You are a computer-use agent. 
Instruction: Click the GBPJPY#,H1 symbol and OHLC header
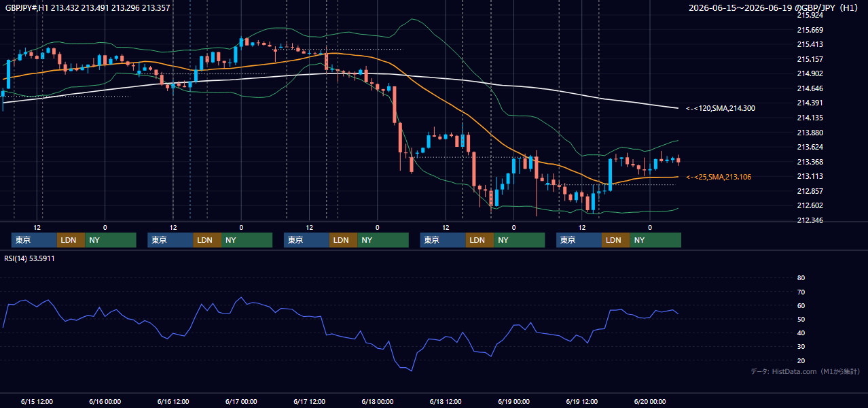[88, 8]
